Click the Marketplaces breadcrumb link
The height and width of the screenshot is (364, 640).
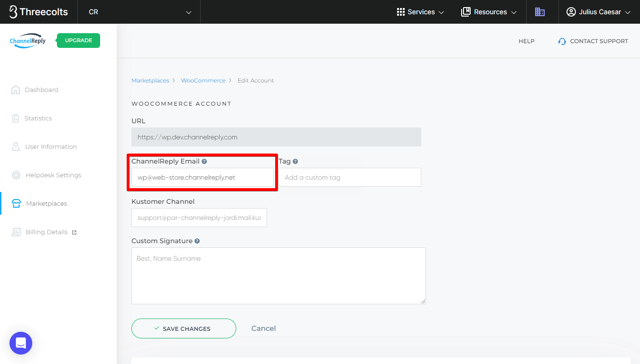pos(150,81)
